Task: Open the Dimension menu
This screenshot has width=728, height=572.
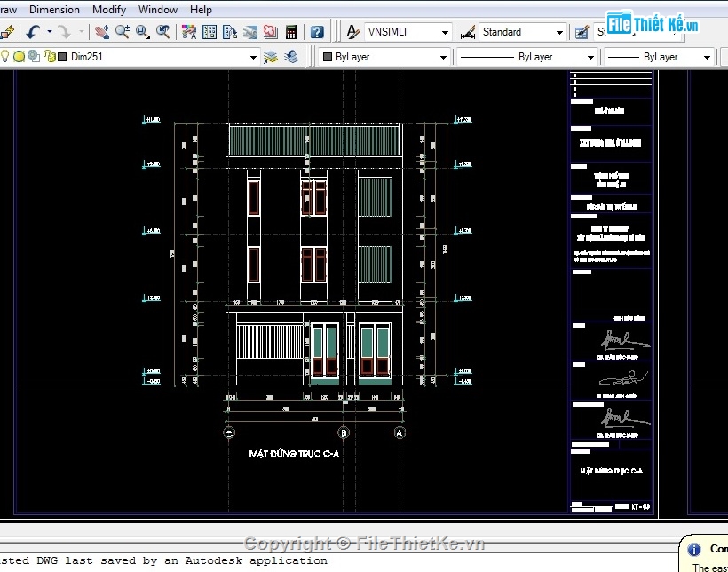Action: point(54,9)
